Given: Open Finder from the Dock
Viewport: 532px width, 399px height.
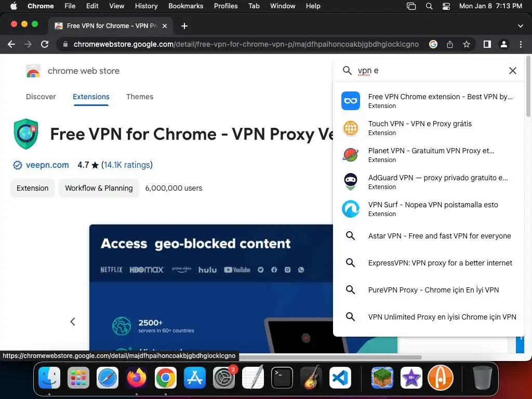Looking at the screenshot, I should [49, 378].
